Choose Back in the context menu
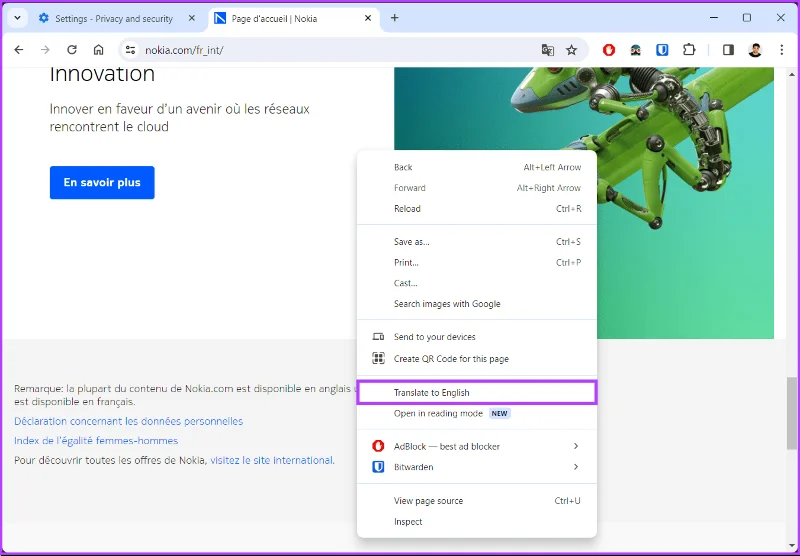 (477, 167)
